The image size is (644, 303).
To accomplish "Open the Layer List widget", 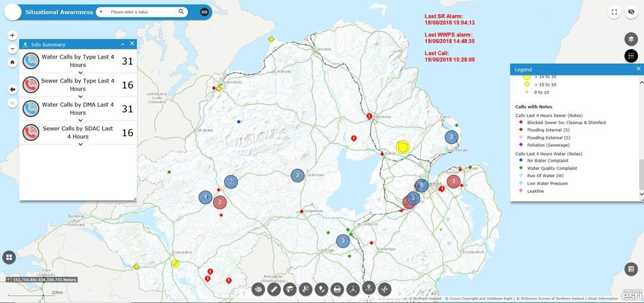I will (631, 39).
